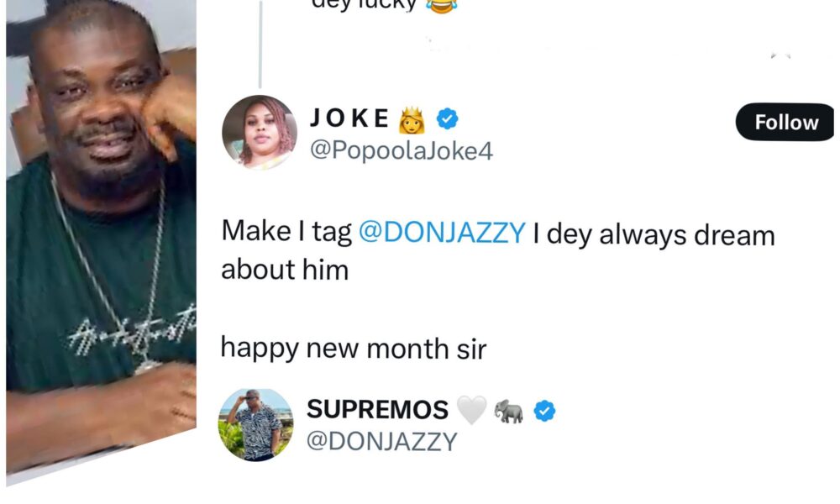Click the "Make I tag" tweet text
Viewport: 840px width, 504px height.
point(286,234)
